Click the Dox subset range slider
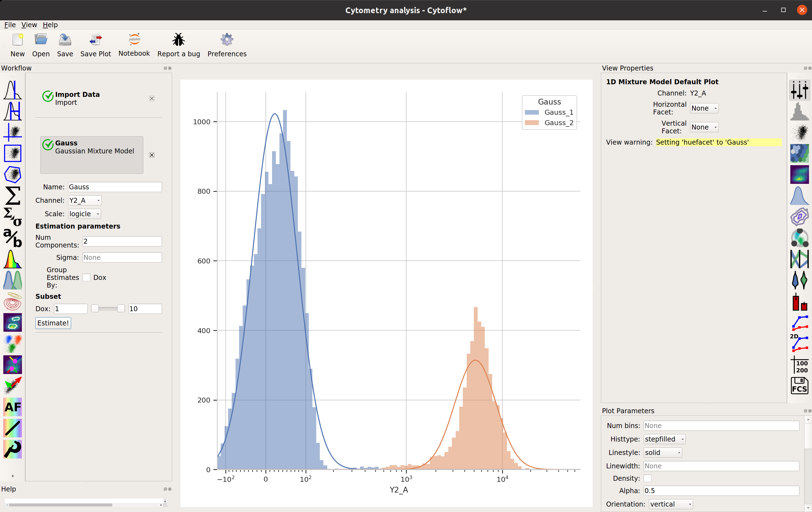 pyautogui.click(x=108, y=309)
